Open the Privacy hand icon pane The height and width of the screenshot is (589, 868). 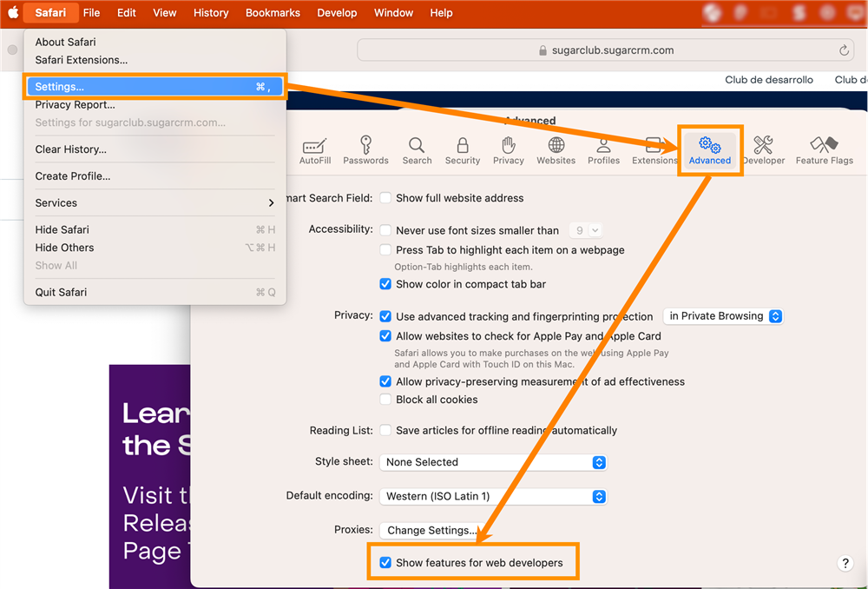tap(509, 150)
